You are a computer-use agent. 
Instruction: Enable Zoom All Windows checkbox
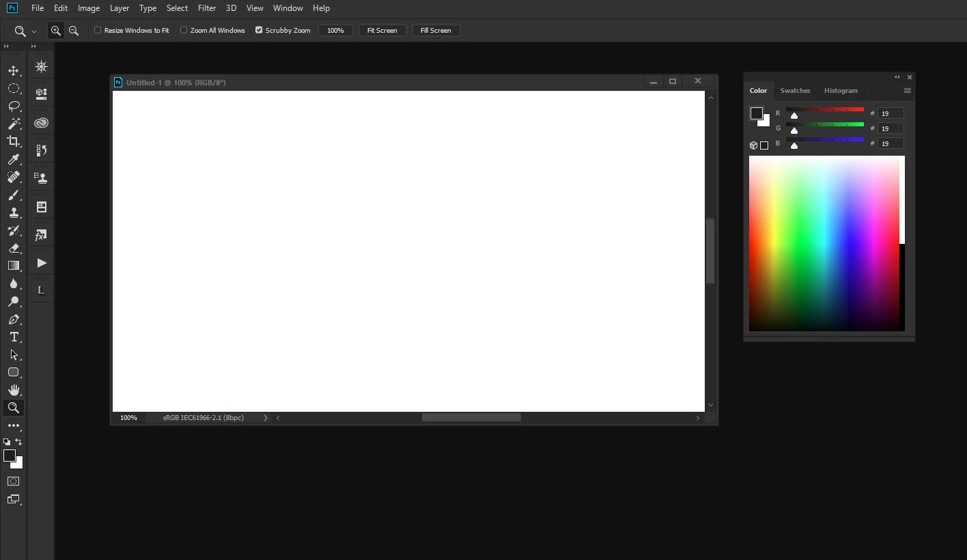pyautogui.click(x=184, y=30)
